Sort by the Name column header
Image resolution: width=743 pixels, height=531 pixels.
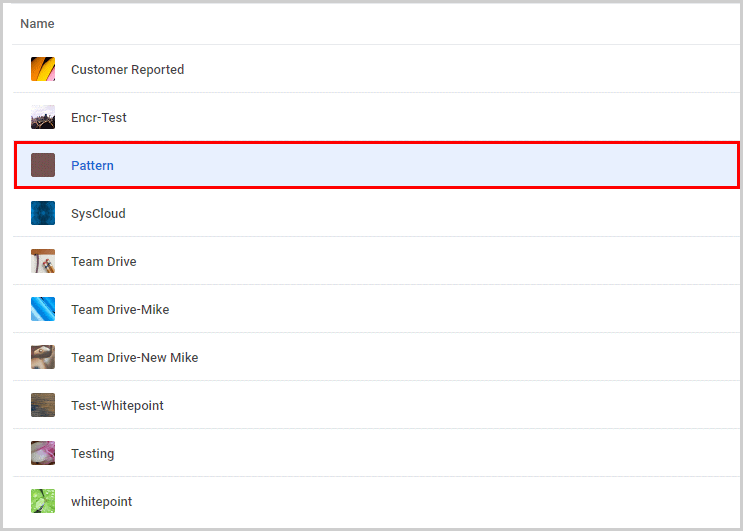[37, 23]
